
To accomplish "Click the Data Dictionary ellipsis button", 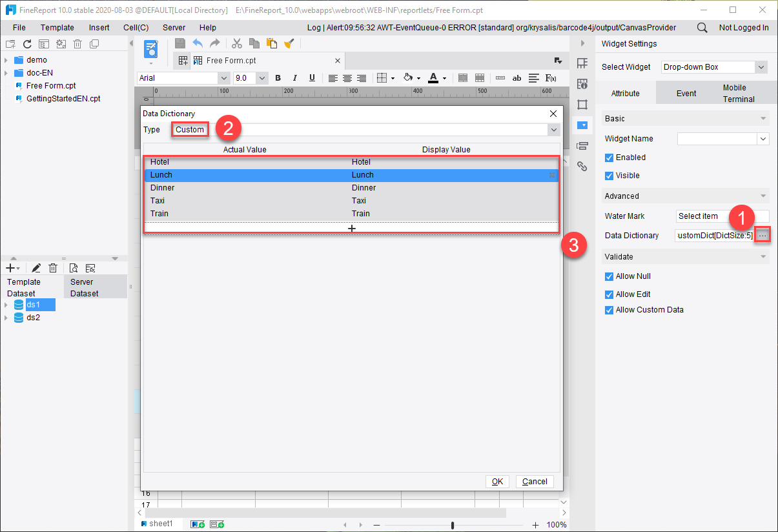I will 763,236.
